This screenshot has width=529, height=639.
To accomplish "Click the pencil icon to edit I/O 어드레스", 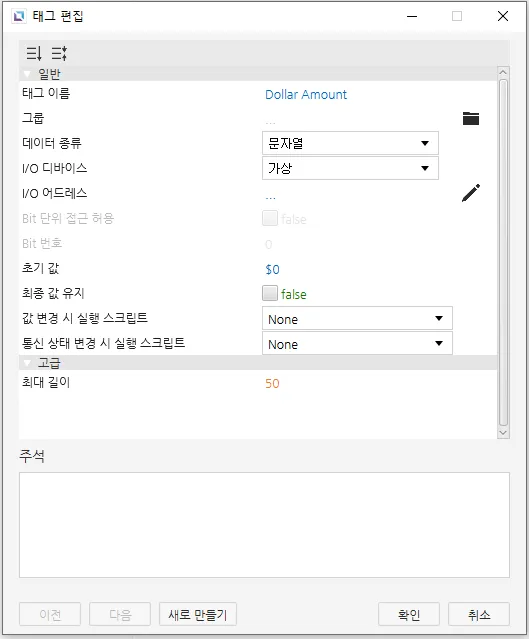I will coord(471,193).
